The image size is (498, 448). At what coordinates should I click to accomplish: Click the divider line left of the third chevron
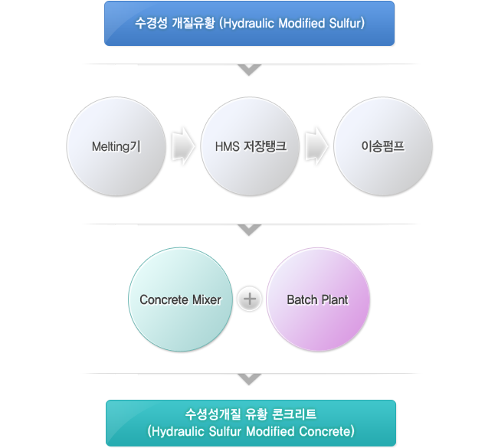coord(160,374)
